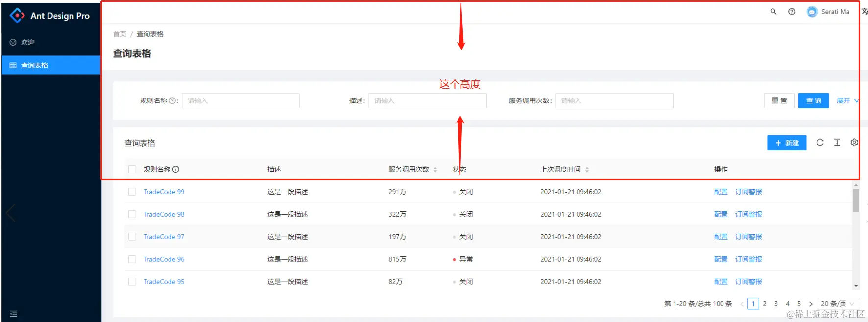Check the TradeCode 97 row checkbox
The width and height of the screenshot is (868, 322).
click(132, 237)
